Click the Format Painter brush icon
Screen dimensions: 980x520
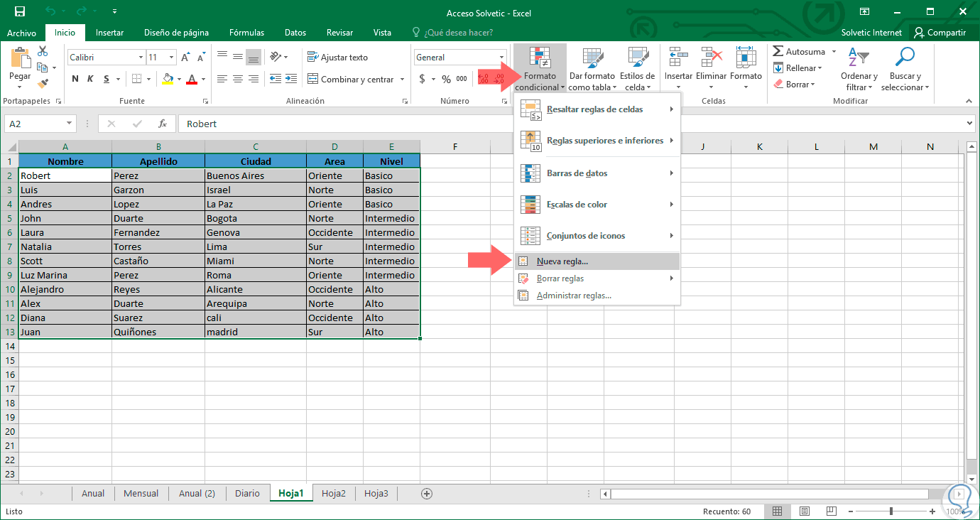pyautogui.click(x=43, y=83)
